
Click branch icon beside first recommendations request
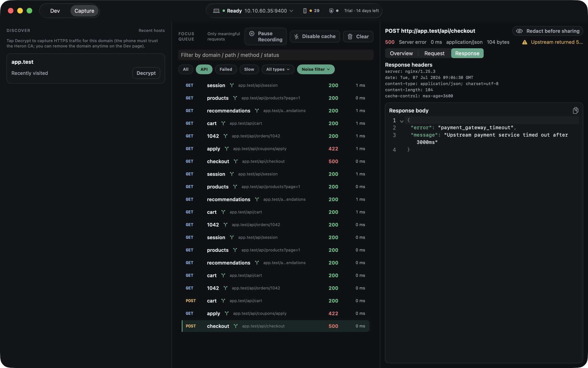[257, 111]
